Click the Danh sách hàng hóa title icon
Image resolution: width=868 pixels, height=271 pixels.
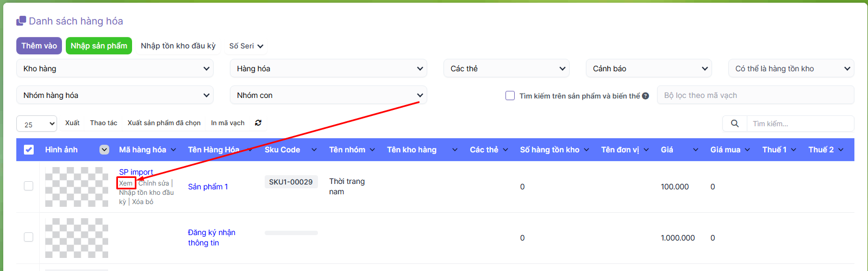pyautogui.click(x=21, y=21)
